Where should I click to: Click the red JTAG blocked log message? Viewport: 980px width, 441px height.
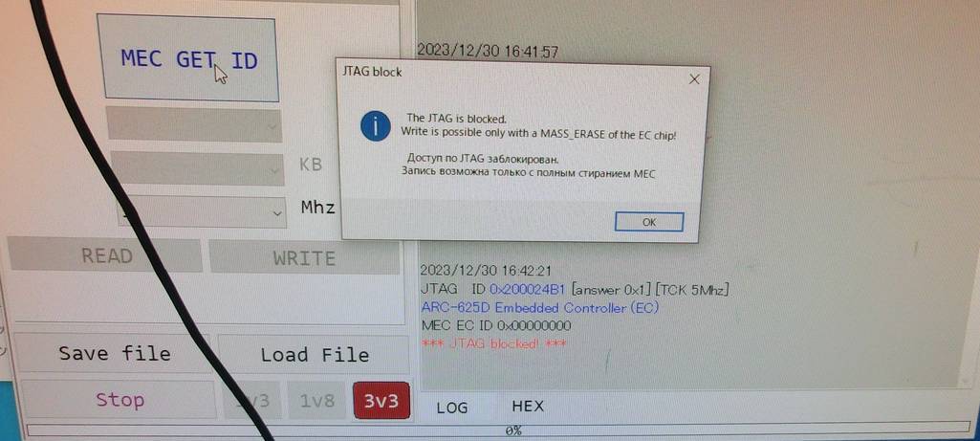tap(493, 343)
